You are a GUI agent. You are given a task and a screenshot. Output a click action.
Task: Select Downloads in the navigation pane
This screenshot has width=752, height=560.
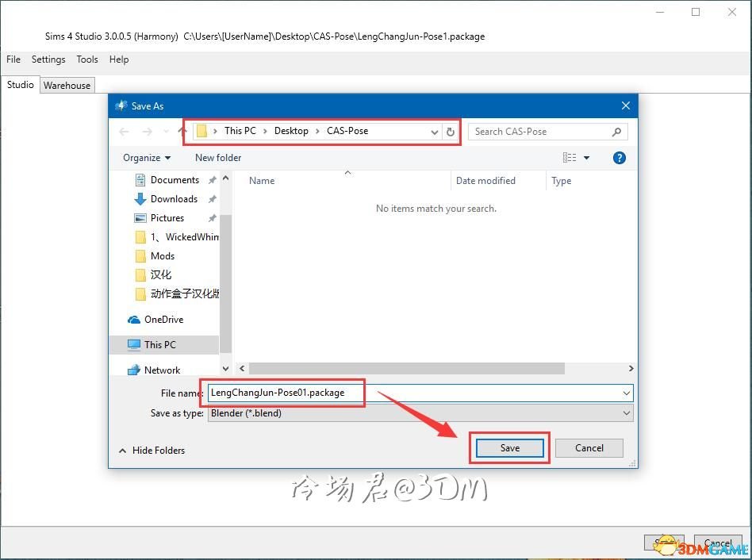pos(174,199)
